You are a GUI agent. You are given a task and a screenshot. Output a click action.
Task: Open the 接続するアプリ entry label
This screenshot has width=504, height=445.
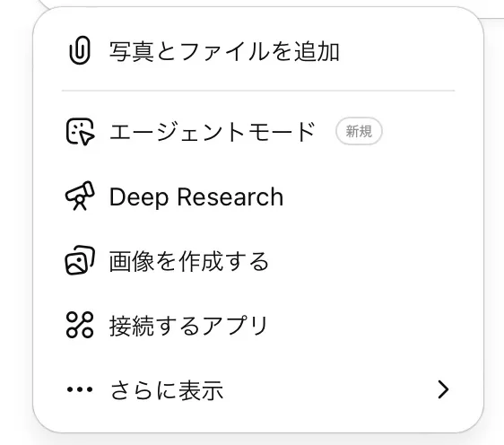click(188, 326)
